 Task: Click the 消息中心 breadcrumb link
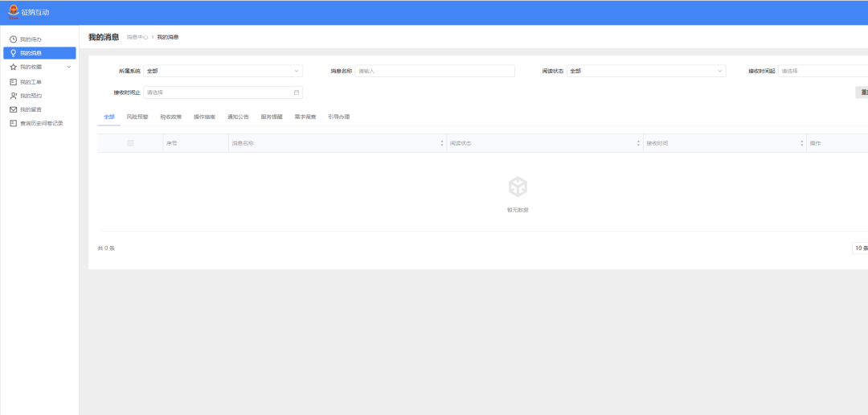point(137,37)
